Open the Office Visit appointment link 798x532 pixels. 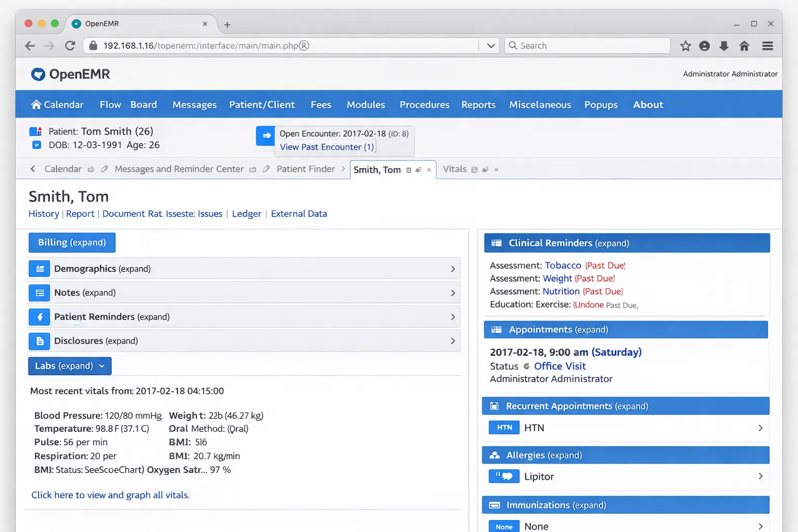pyautogui.click(x=560, y=366)
